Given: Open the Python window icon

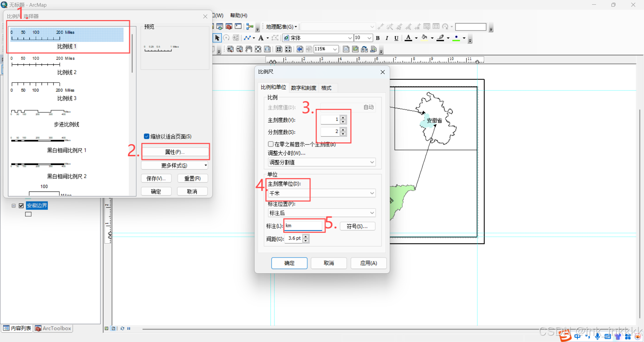Looking at the screenshot, I should (238, 26).
